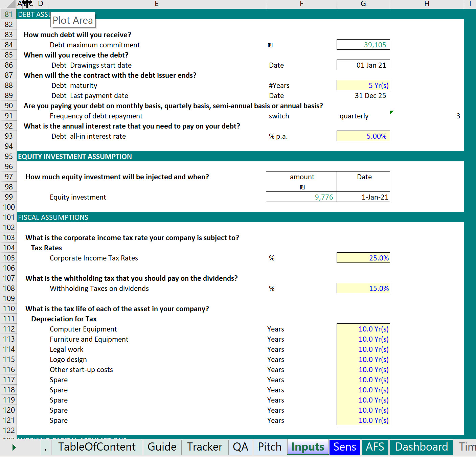This screenshot has height=457, width=476.
Task: Click the comment indicator on frequency cell
Action: [x=392, y=112]
